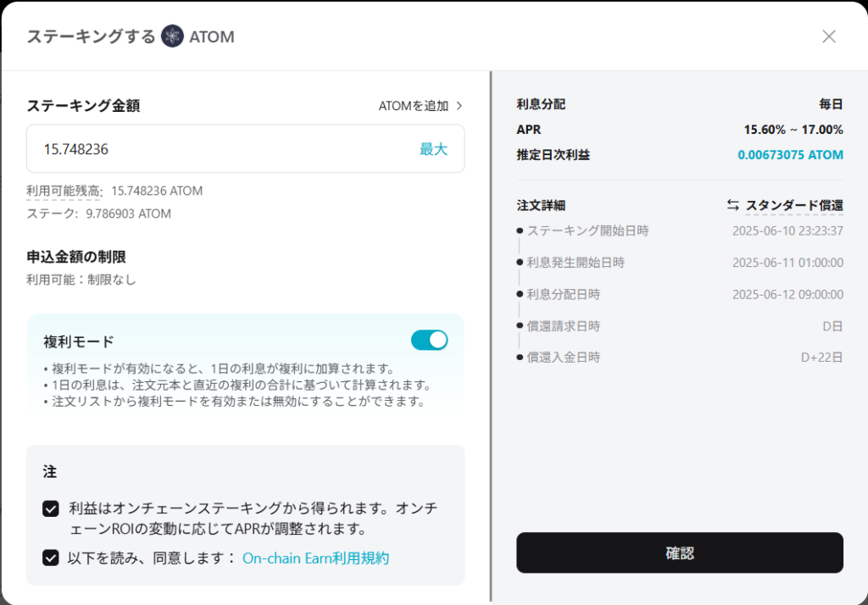868x605 pixels.
Task: Click the 0.00673075 ATOM estimated daily profit
Action: click(791, 155)
